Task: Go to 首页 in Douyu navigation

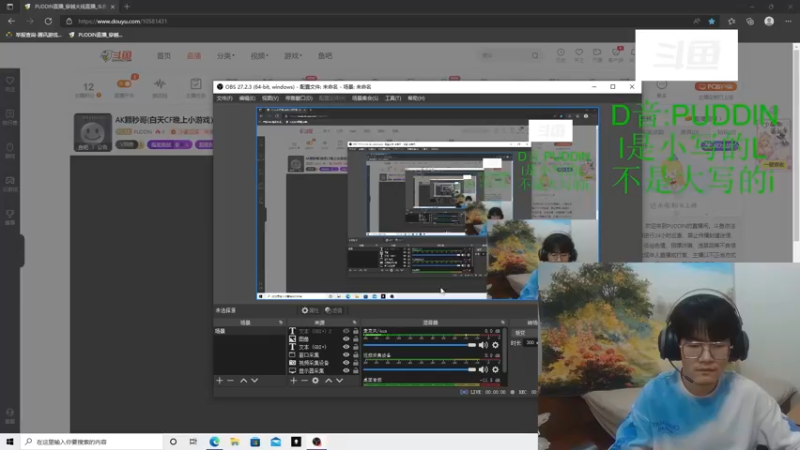Action: 164,56
